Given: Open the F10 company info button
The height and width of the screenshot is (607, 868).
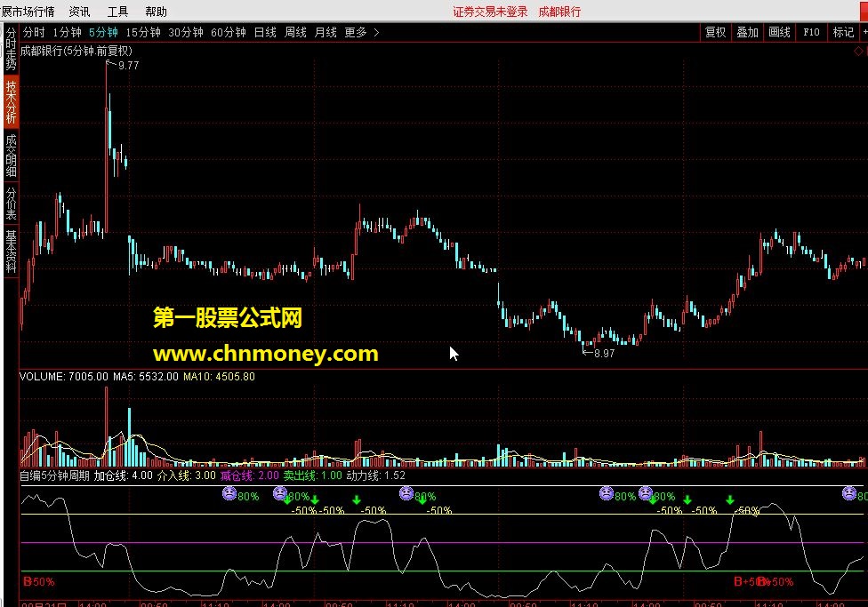Looking at the screenshot, I should click(x=811, y=33).
